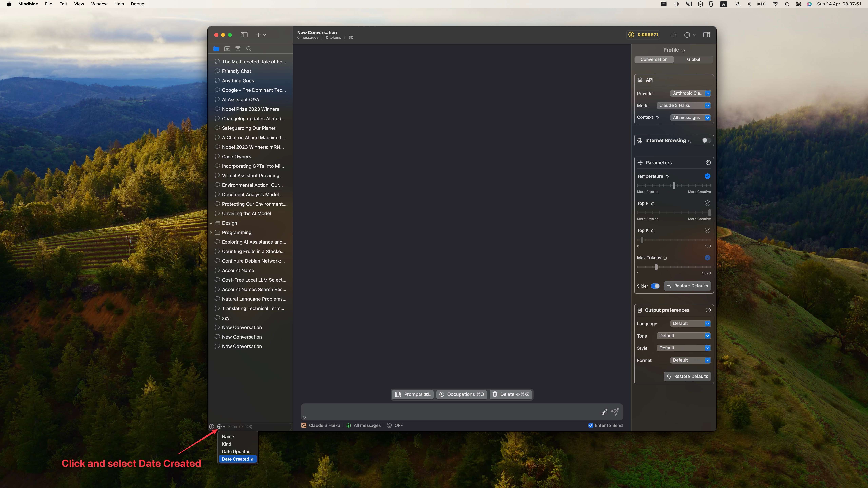Click the Max Tokens slider handle
Viewport: 868px width, 488px height.
[x=656, y=267]
